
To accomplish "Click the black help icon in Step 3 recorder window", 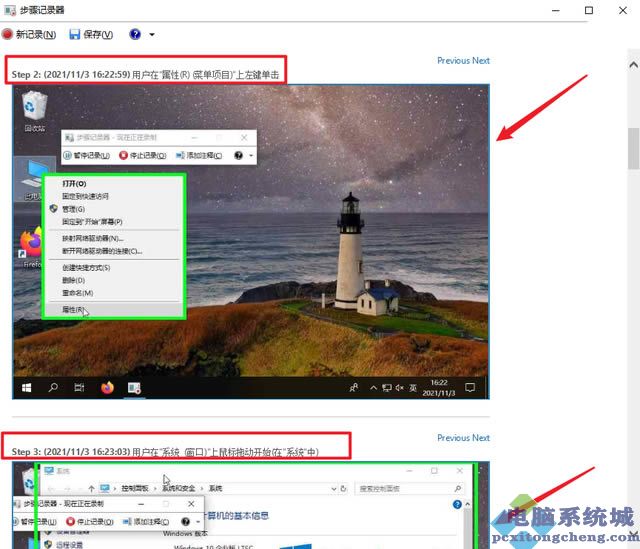I will 185,522.
